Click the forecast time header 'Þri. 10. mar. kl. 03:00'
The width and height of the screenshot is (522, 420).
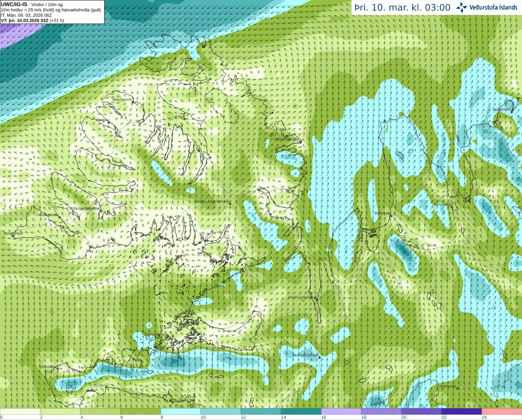[403, 8]
